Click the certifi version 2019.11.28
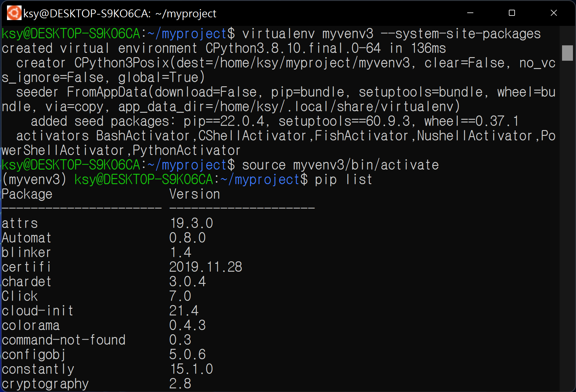 tap(206, 267)
